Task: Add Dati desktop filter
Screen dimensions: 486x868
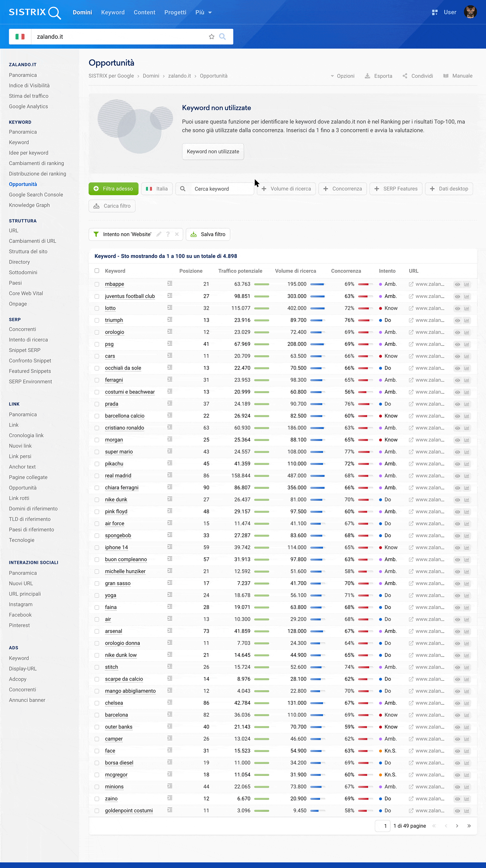Action: tap(449, 189)
